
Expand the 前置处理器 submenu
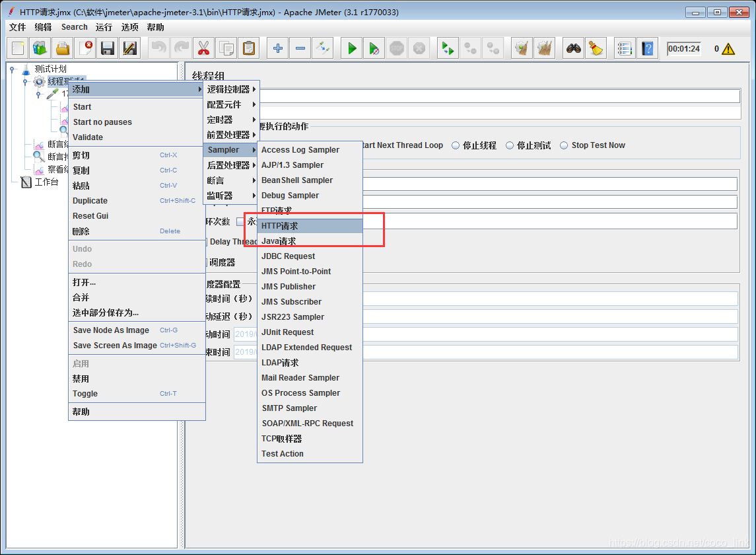click(232, 135)
